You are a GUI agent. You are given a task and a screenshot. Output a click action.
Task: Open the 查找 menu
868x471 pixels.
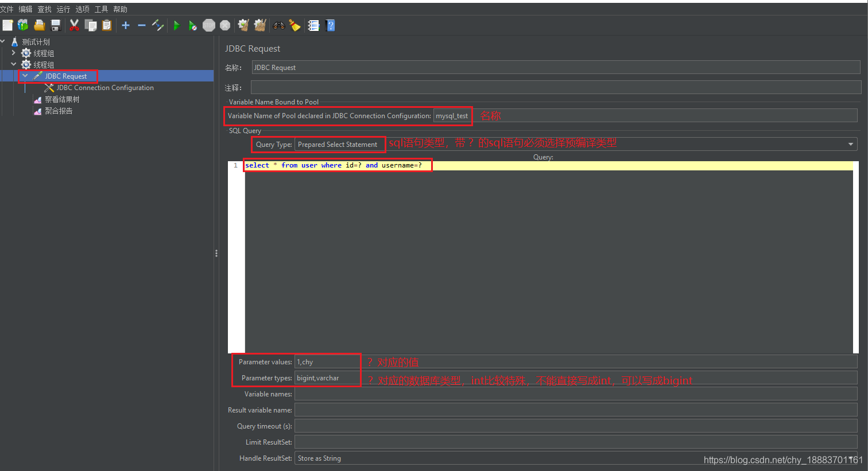point(44,9)
